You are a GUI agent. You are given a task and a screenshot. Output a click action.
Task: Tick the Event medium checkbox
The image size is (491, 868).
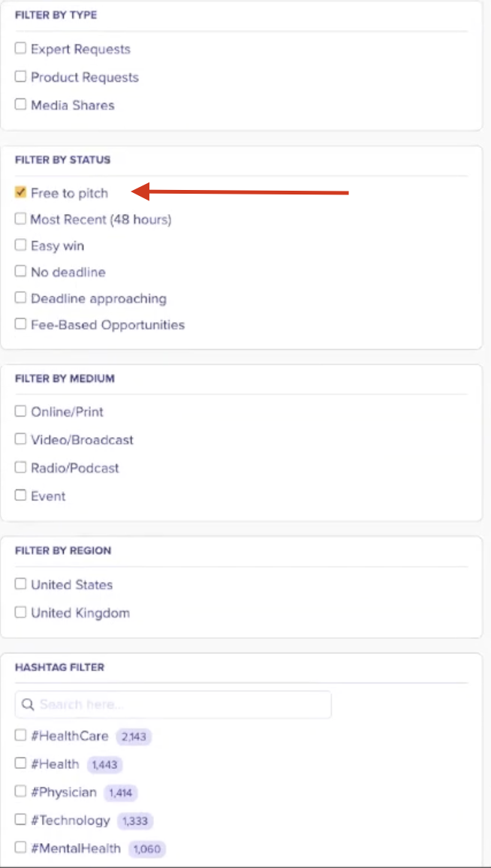(x=20, y=496)
